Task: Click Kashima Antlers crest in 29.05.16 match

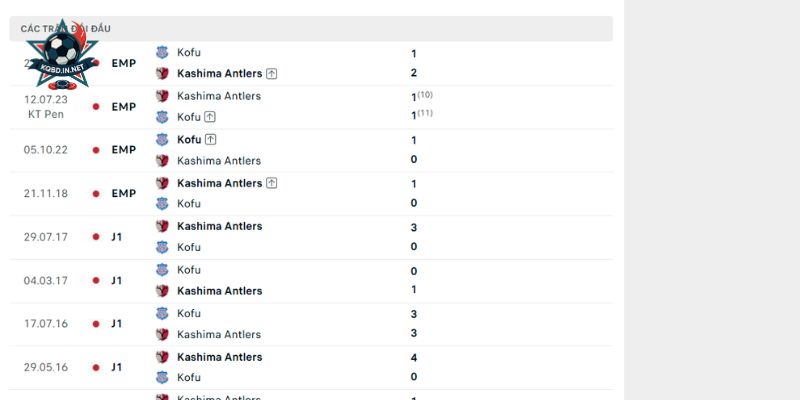Action: tap(162, 357)
